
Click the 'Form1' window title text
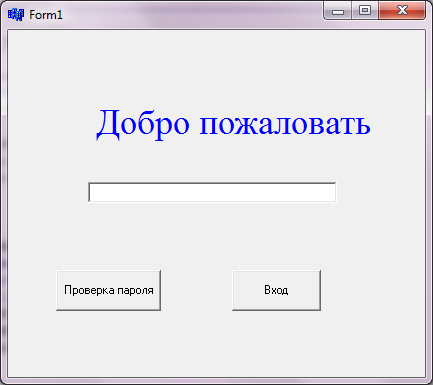(46, 15)
